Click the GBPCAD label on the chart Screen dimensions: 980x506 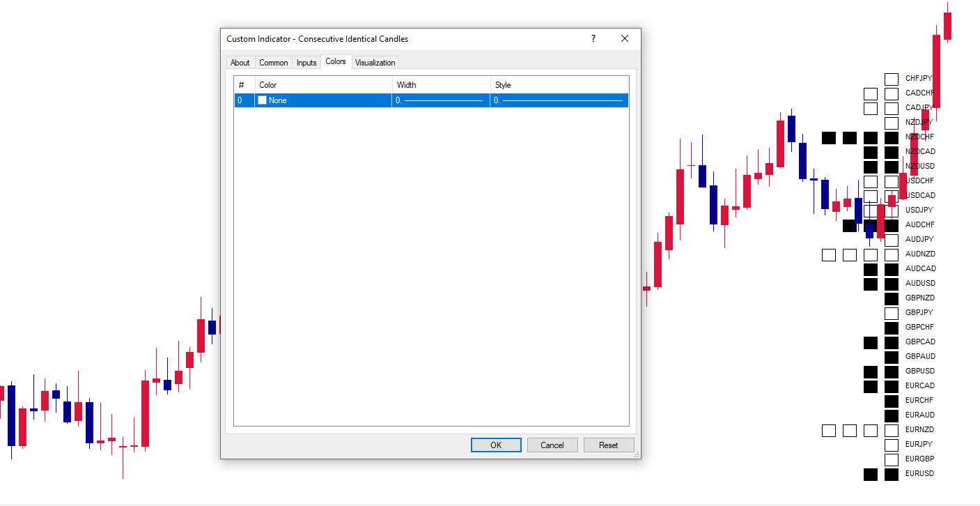920,342
